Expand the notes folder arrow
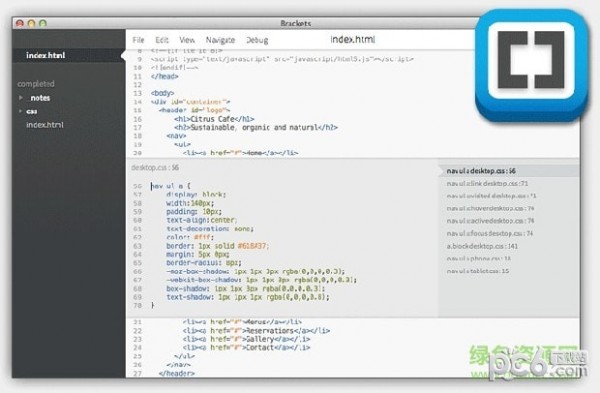 [x=21, y=98]
